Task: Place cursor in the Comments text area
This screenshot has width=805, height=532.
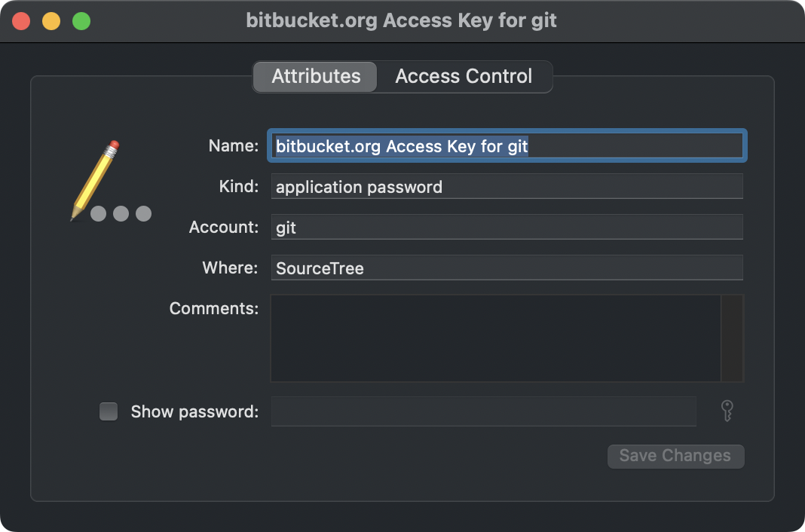Action: click(x=495, y=338)
